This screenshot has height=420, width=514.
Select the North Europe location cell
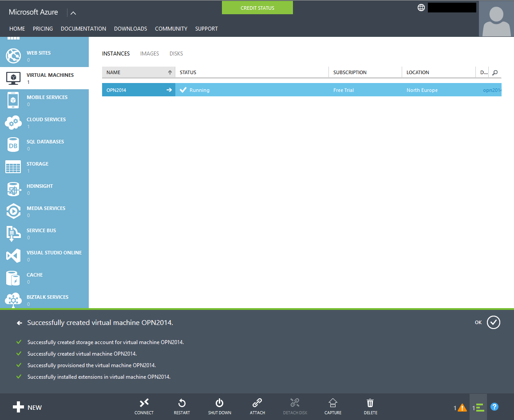[x=439, y=90]
